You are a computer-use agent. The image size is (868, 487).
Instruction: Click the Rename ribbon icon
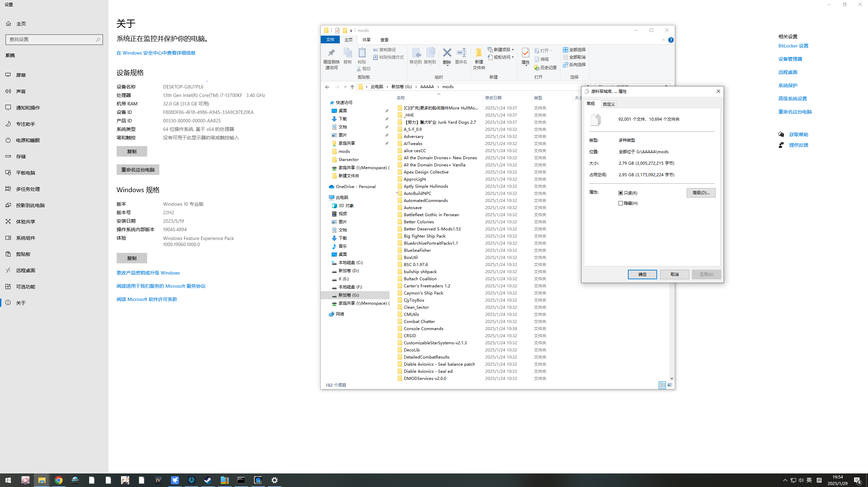coord(461,53)
